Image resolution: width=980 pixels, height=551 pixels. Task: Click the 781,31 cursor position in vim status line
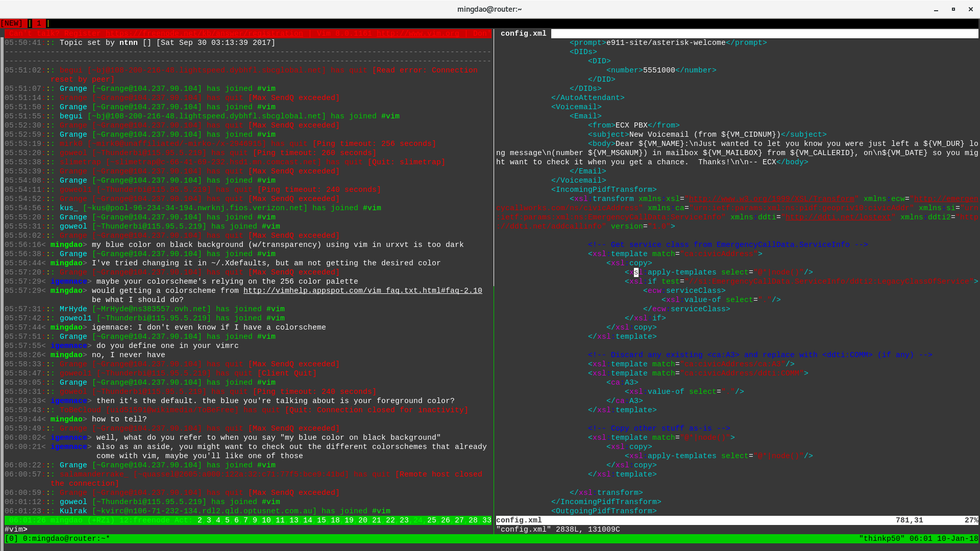pos(909,520)
